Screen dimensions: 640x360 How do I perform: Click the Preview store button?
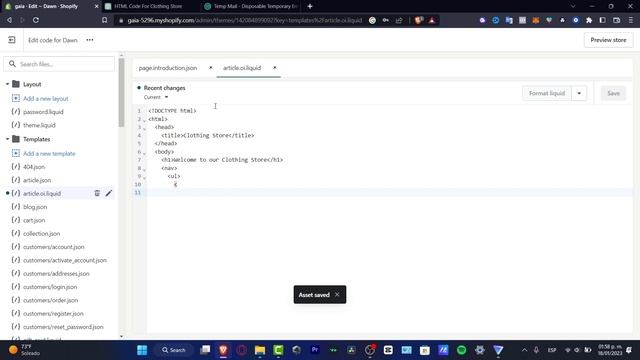click(608, 40)
